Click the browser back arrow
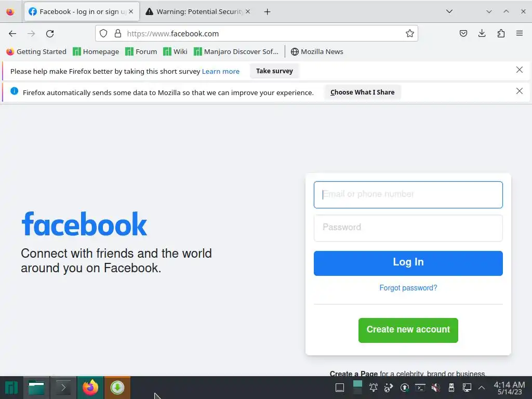Screen dimensions: 532x399 click(12, 34)
